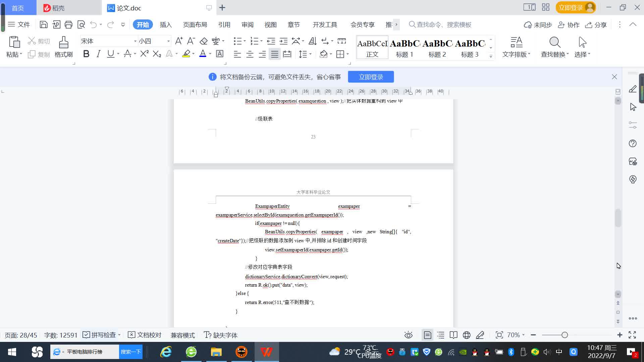Click orange 立即登录 button at top right
Viewport: 644px width, 362px height.
[575, 7]
